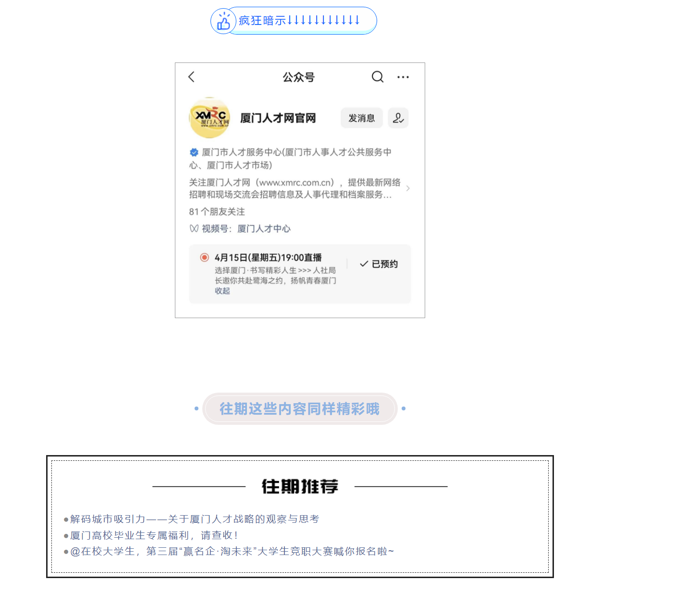Image resolution: width=700 pixels, height=605 pixels.
Task: Click the thumbs-up icon beside 疯狂暗示
Action: 223,22
